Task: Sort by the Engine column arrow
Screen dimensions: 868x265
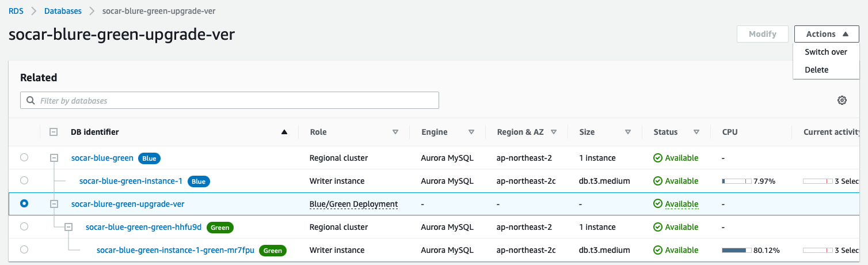Action: (471, 132)
